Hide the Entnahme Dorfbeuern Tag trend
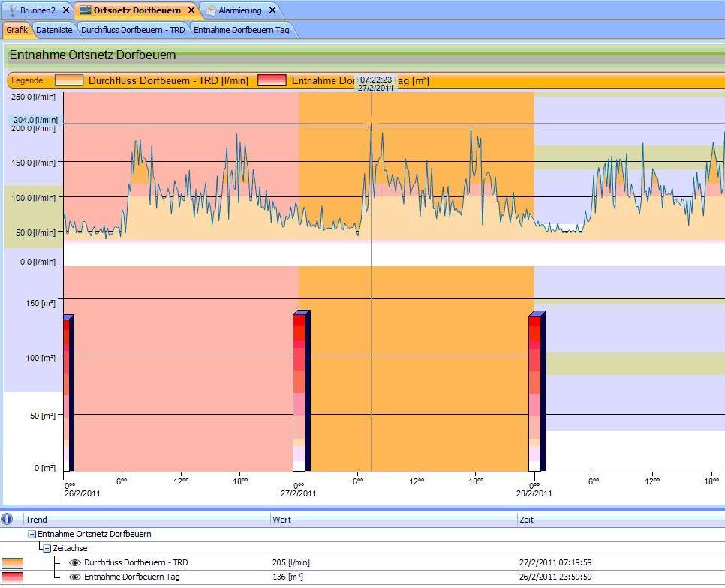This screenshot has width=725, height=588. coord(74,577)
